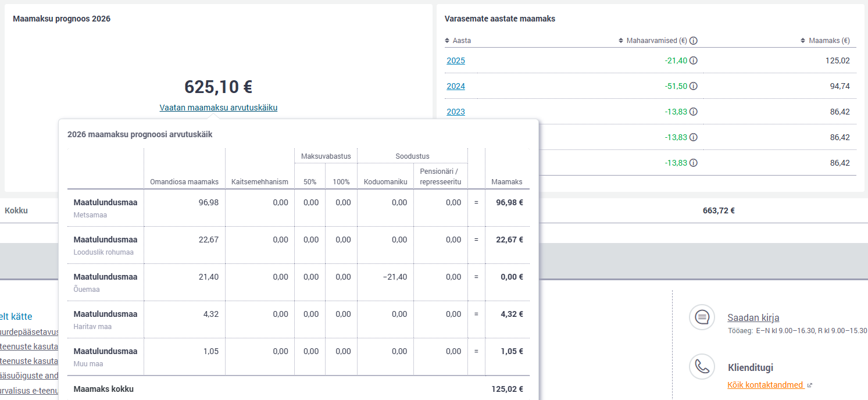Click the phone icon next to Klienditugi

coord(702,367)
